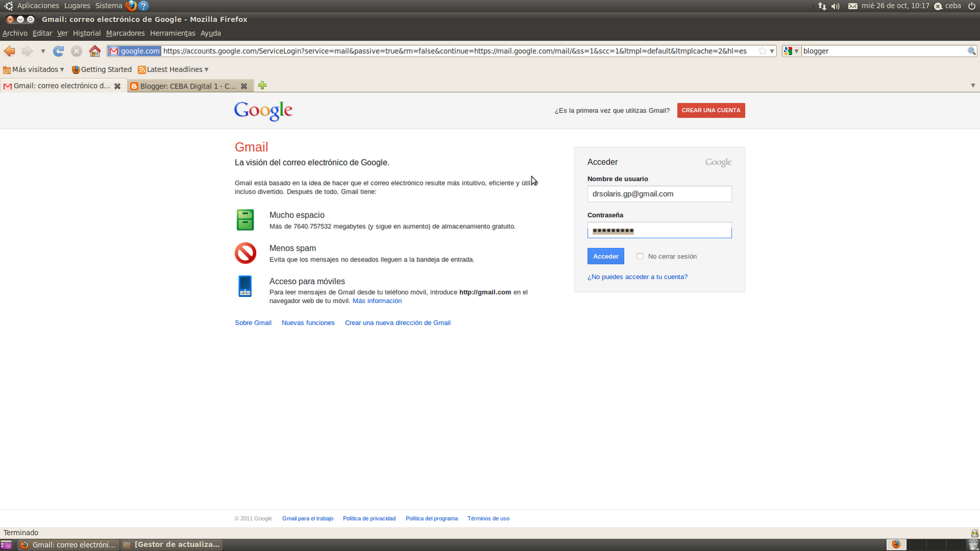Focus the Nombre de usuario field
The image size is (980, 551).
[x=660, y=193]
